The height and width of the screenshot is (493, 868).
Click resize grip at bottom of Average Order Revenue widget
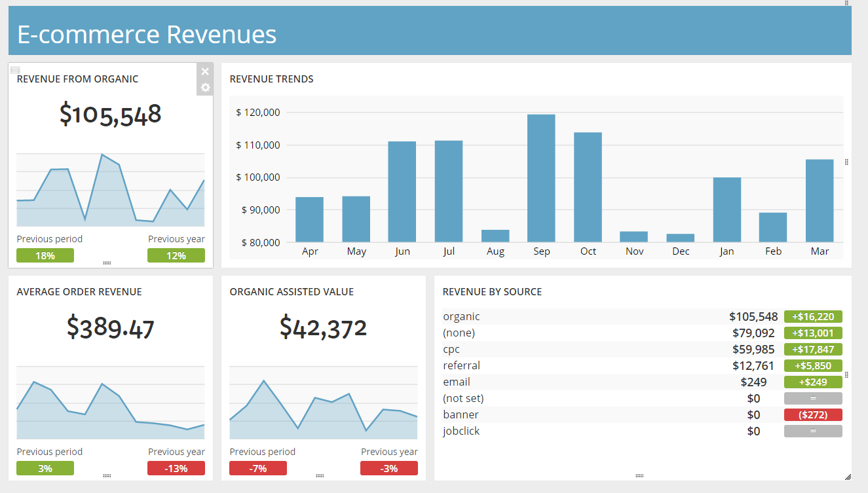click(107, 475)
